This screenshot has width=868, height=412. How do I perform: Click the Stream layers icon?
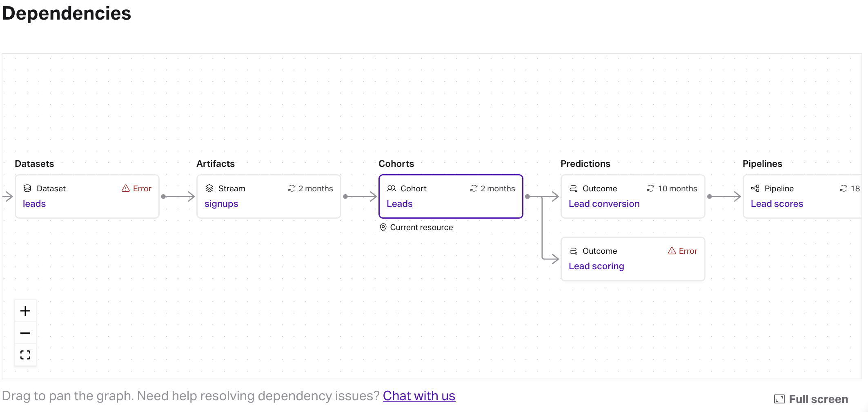coord(209,188)
